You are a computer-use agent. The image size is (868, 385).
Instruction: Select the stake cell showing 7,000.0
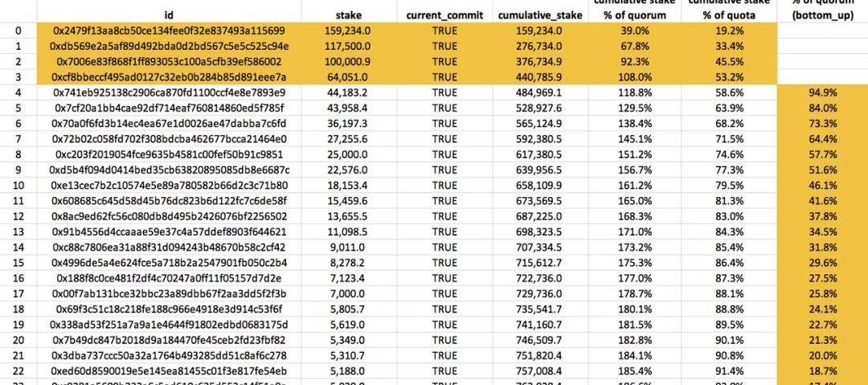coord(349,293)
